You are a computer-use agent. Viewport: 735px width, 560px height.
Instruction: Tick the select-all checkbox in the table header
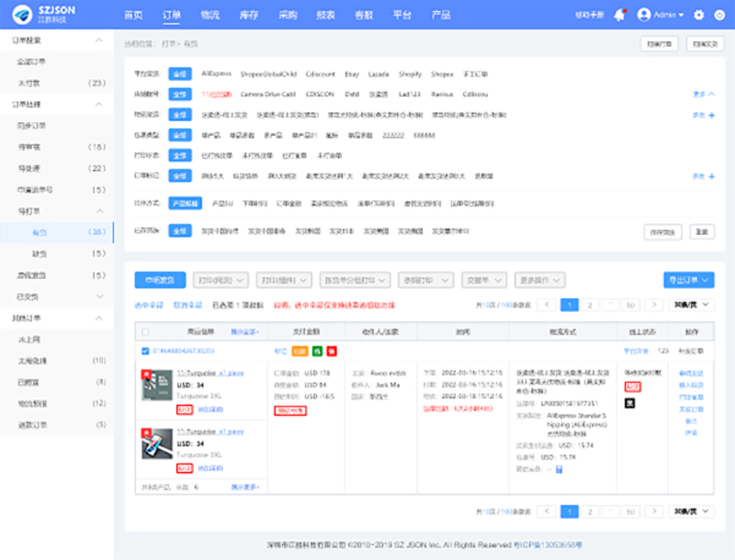click(145, 331)
